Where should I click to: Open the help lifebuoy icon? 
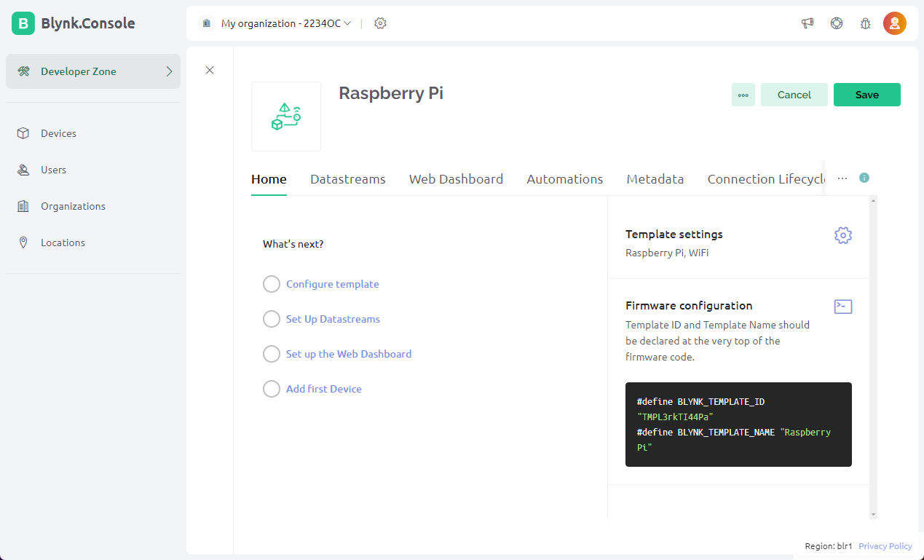[x=837, y=23]
